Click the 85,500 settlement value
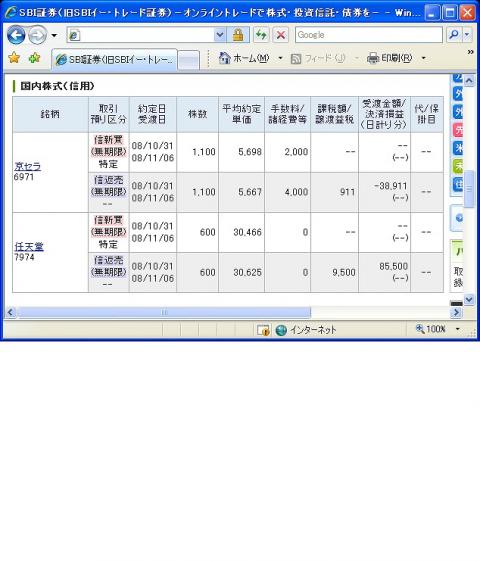This screenshot has height=561, width=480. coord(393,266)
